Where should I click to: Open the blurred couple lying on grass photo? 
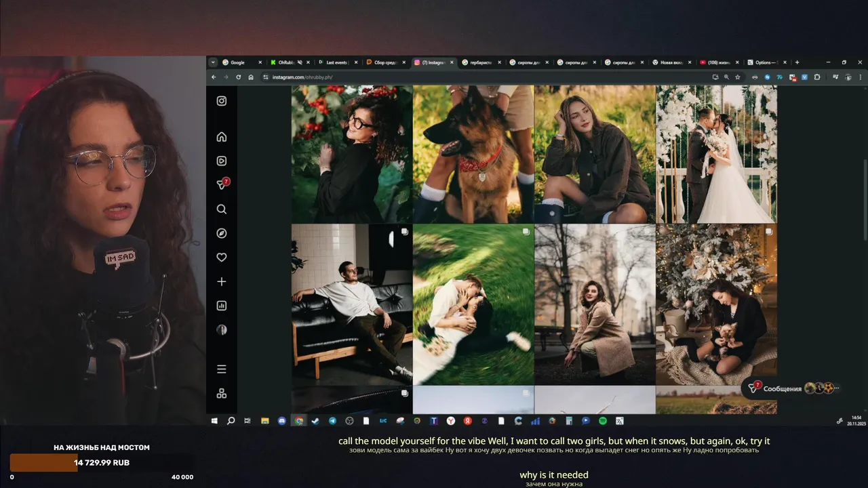click(x=473, y=304)
